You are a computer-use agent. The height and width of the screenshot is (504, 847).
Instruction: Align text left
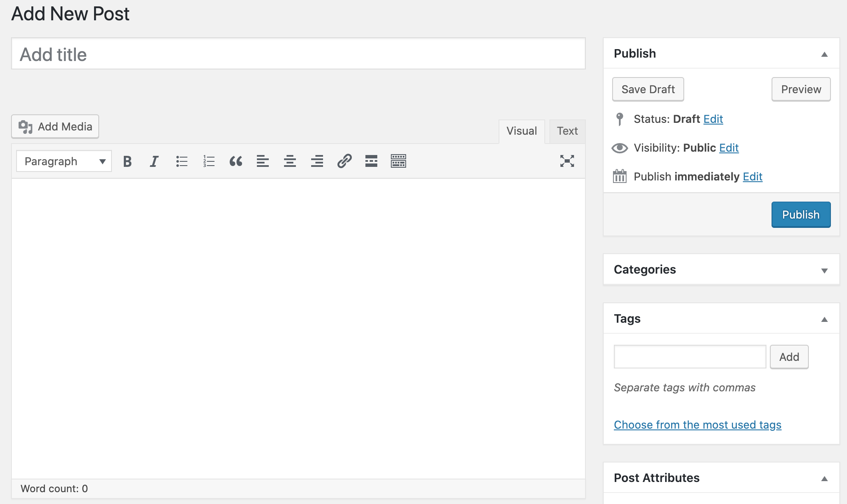click(x=263, y=161)
